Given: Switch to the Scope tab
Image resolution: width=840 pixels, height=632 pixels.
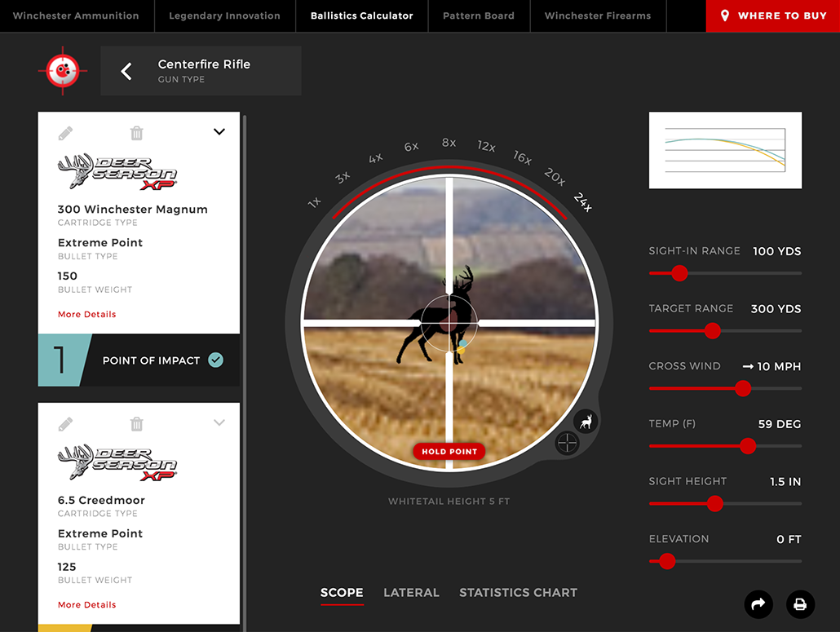Looking at the screenshot, I should coord(342,592).
